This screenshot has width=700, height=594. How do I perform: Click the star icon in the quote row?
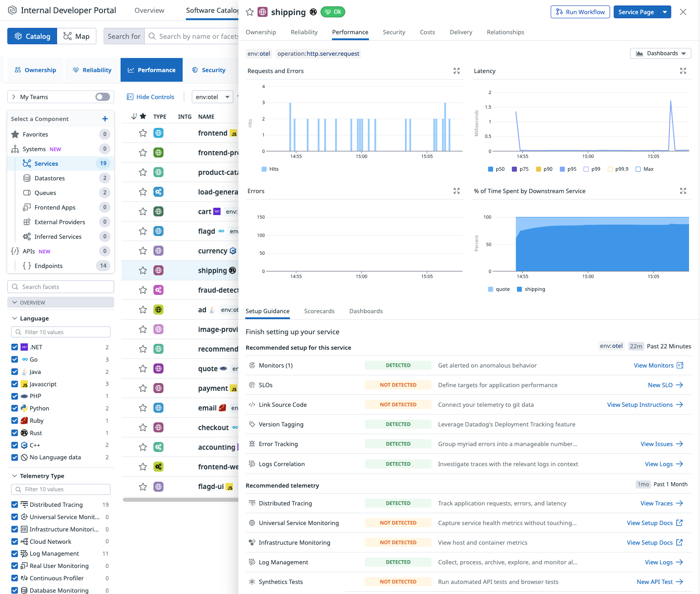(143, 368)
